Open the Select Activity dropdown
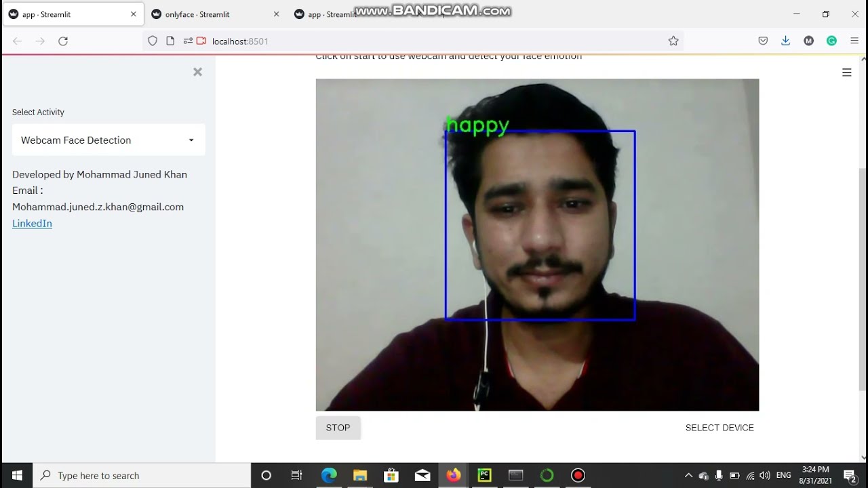This screenshot has height=488, width=868. point(108,140)
